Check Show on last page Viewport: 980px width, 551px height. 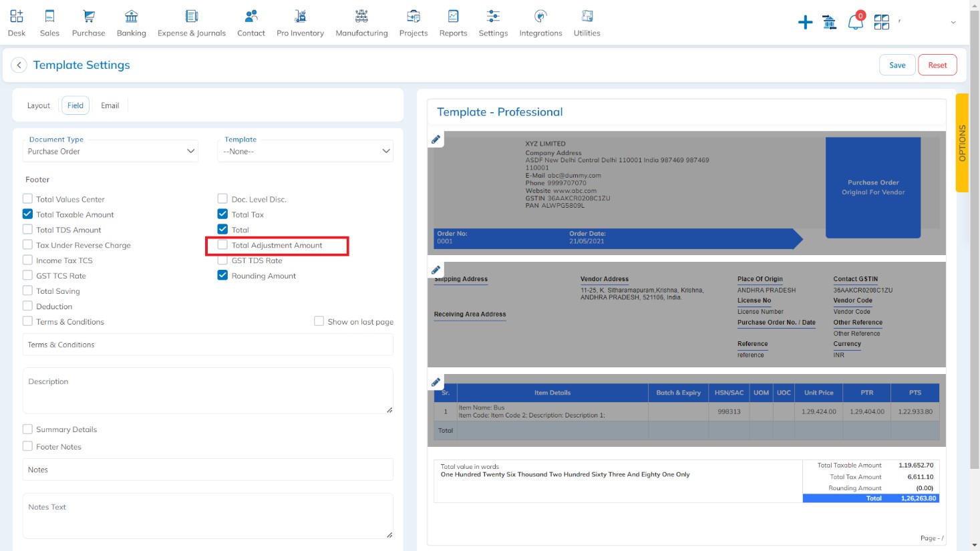coord(319,321)
